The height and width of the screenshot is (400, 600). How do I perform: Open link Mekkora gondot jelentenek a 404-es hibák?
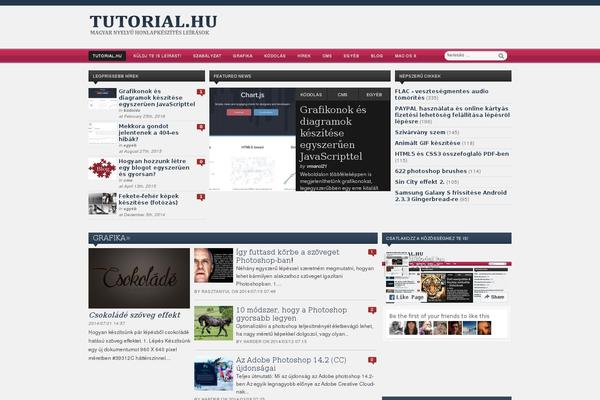148,132
